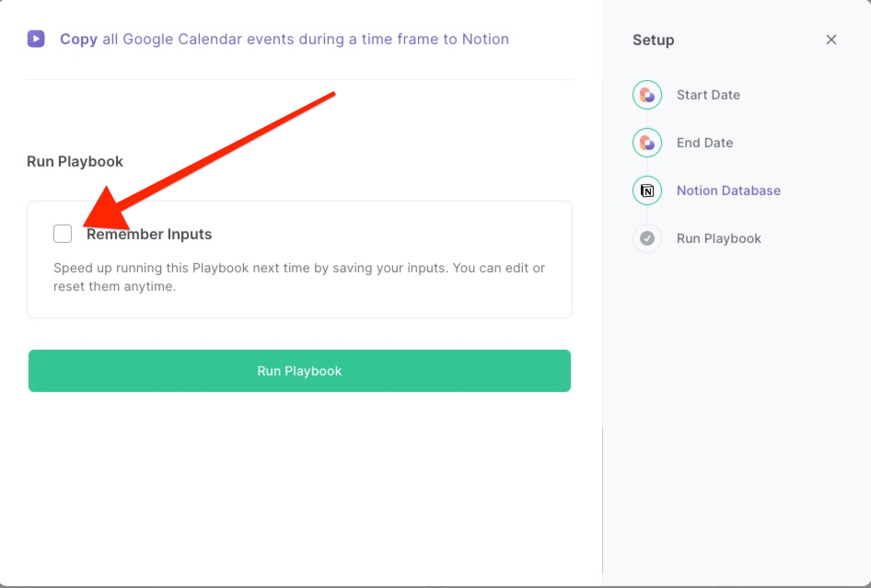Click the bold word Copy in the title

coord(79,40)
